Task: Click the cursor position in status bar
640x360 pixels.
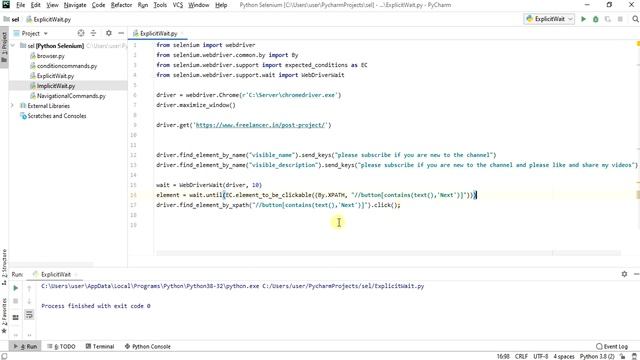Action: pos(503,356)
